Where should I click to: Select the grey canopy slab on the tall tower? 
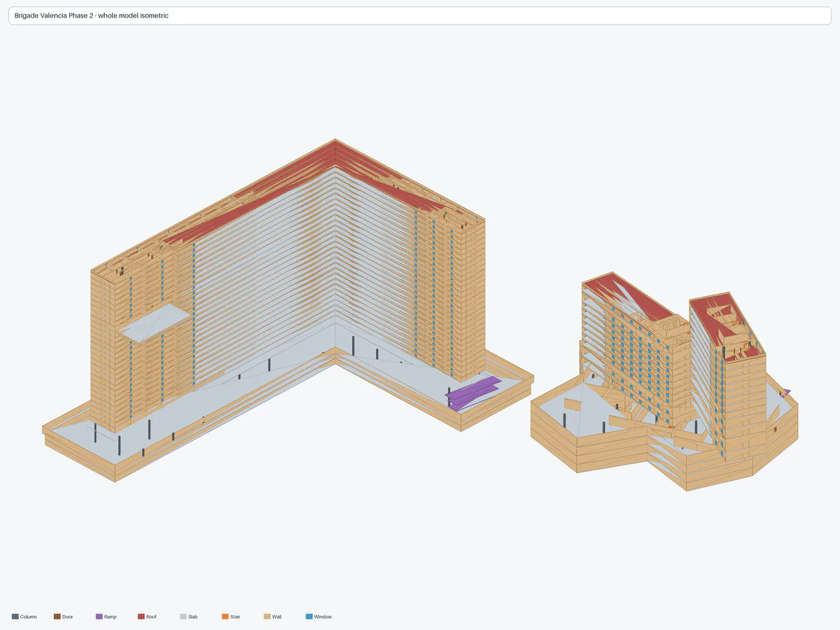(x=153, y=322)
